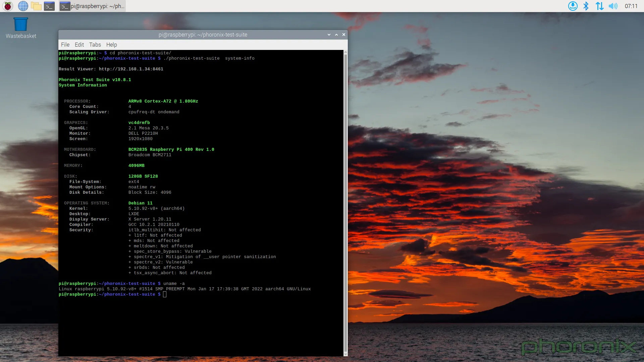Viewport: 644px width, 362px height.
Task: Click the 'ext4' file-system value
Action: pos(134,182)
